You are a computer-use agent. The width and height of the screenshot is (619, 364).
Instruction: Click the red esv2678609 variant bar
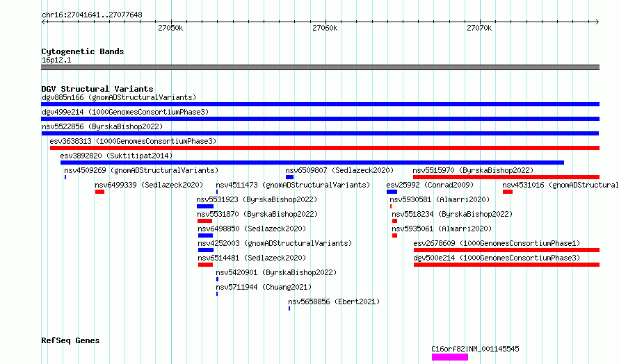pos(506,250)
